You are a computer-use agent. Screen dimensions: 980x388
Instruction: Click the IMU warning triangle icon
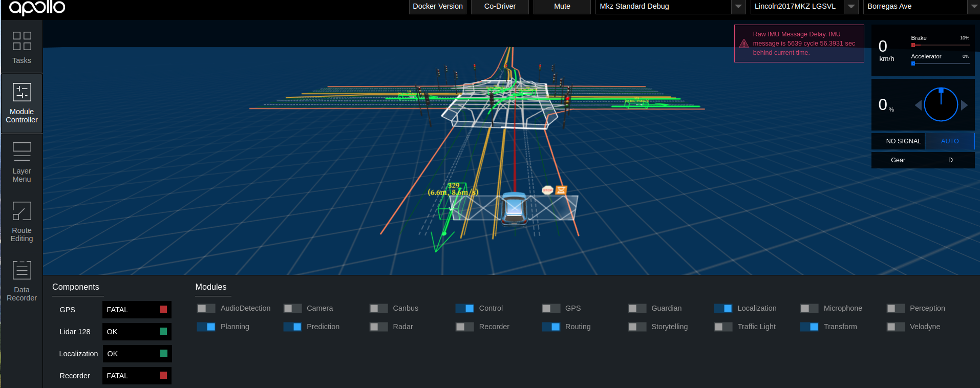pos(744,44)
